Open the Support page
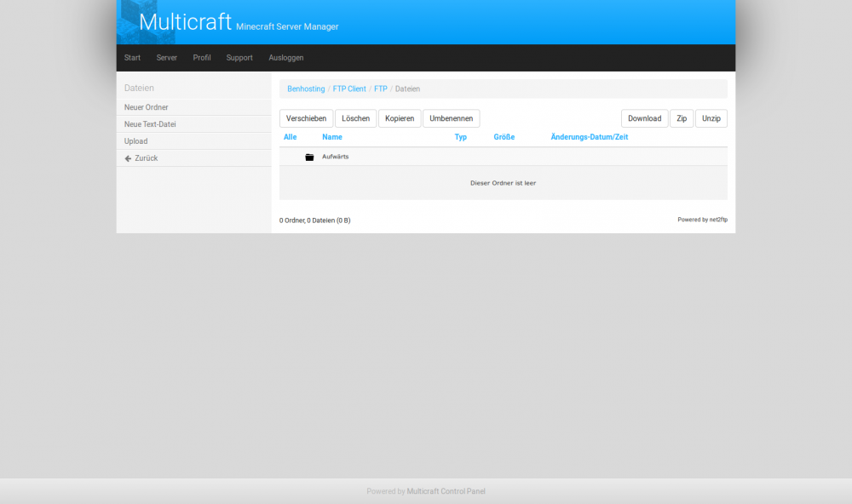Screen dimensions: 852x504 click(239, 58)
